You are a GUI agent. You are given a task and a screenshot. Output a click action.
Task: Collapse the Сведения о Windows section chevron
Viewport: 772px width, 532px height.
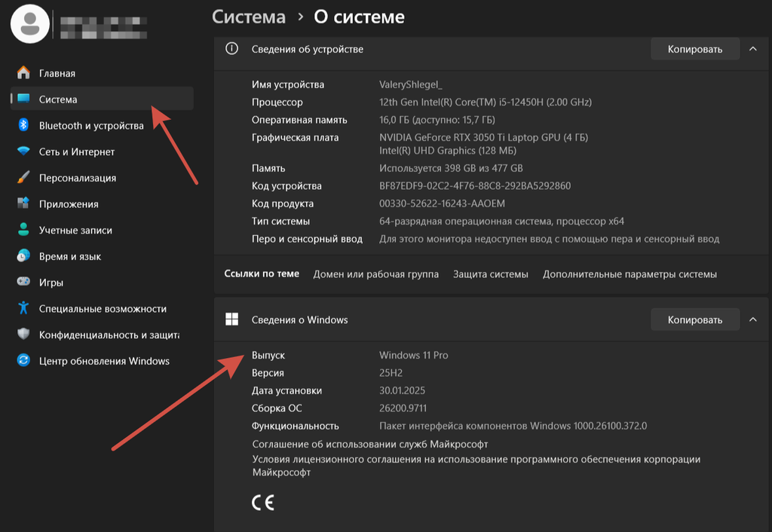tap(753, 320)
